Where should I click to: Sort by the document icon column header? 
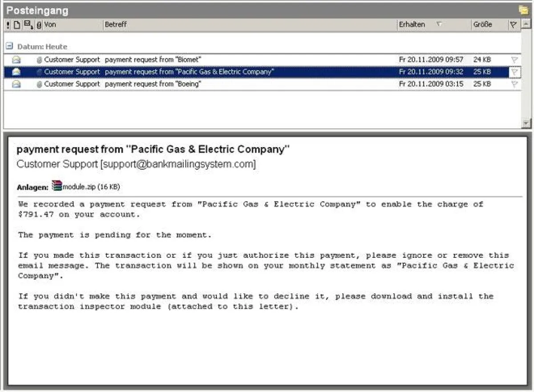coord(17,25)
